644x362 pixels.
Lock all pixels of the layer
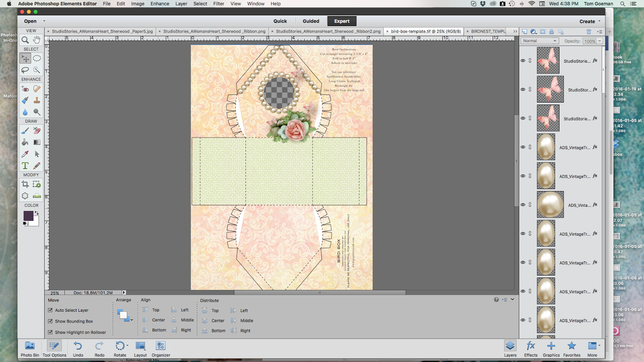pos(551,31)
